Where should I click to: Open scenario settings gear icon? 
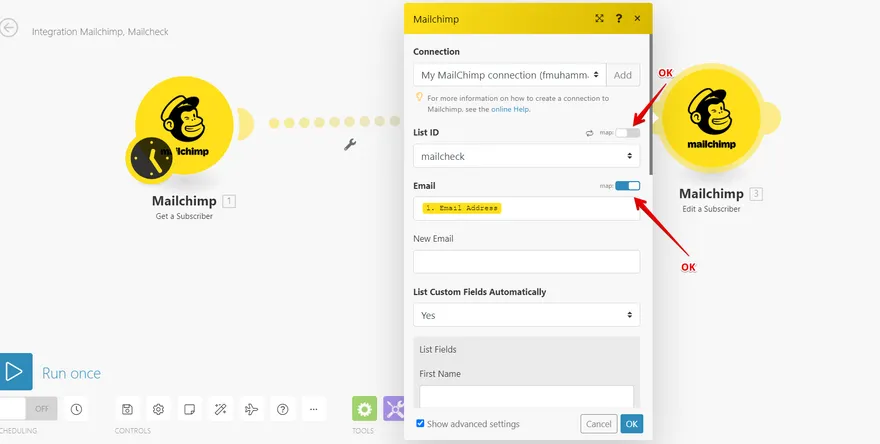tap(158, 409)
